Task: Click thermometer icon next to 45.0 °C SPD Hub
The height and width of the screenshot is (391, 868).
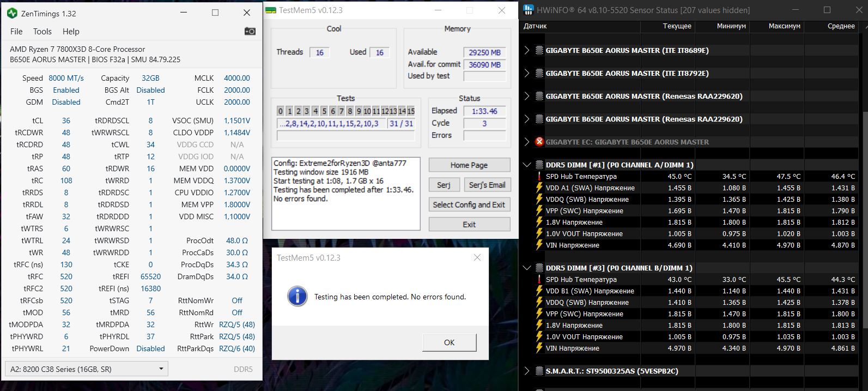Action: (x=539, y=176)
